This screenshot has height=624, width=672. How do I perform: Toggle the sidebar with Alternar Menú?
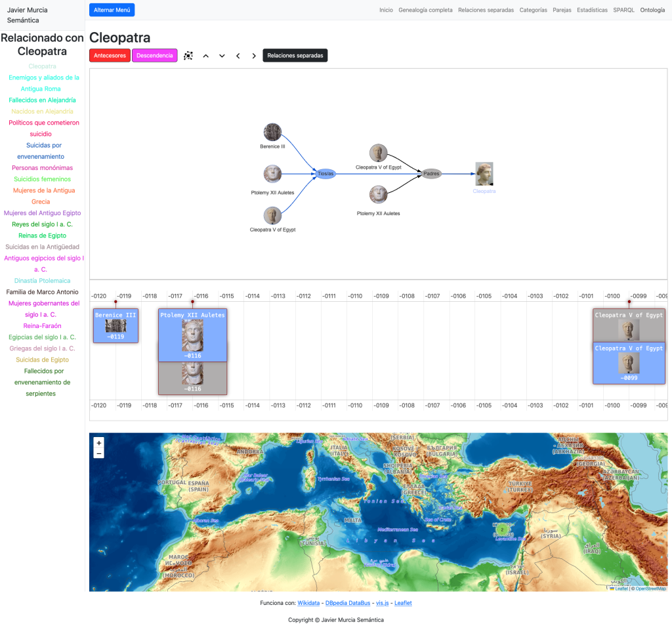(x=112, y=10)
